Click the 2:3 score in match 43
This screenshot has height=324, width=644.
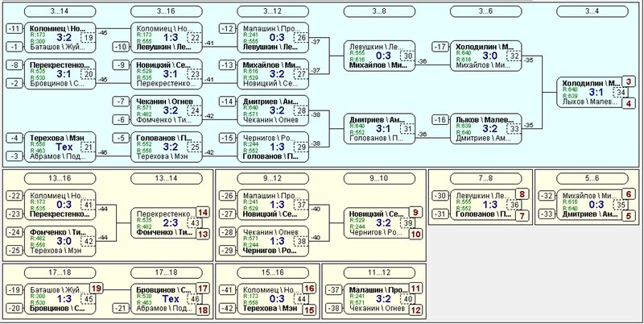point(171,223)
